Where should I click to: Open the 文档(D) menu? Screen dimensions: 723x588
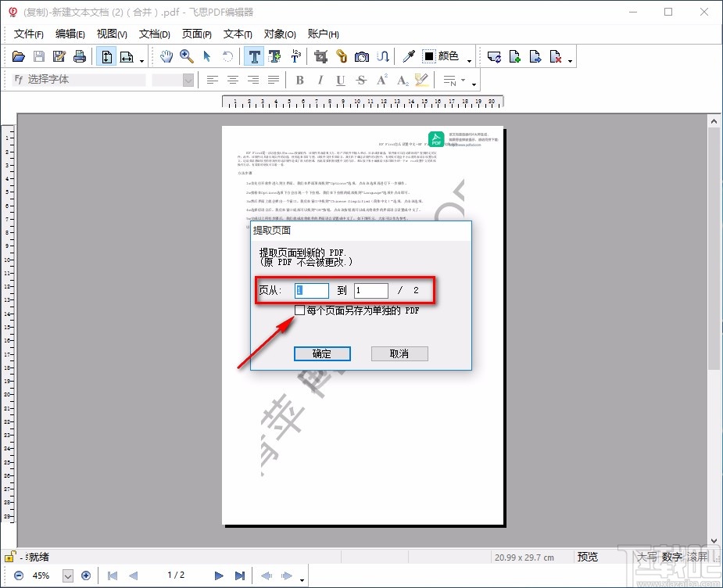pyautogui.click(x=155, y=34)
